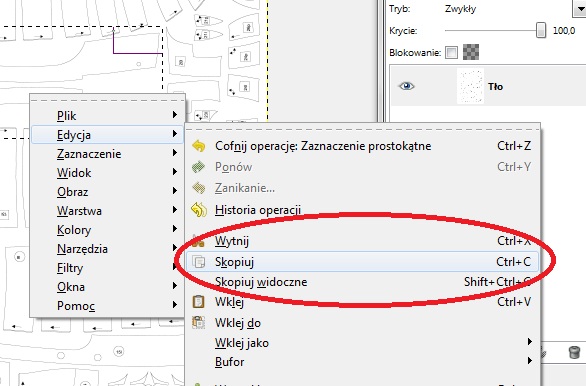Click the undo arrow icon beside Cofnij operację

[199, 146]
